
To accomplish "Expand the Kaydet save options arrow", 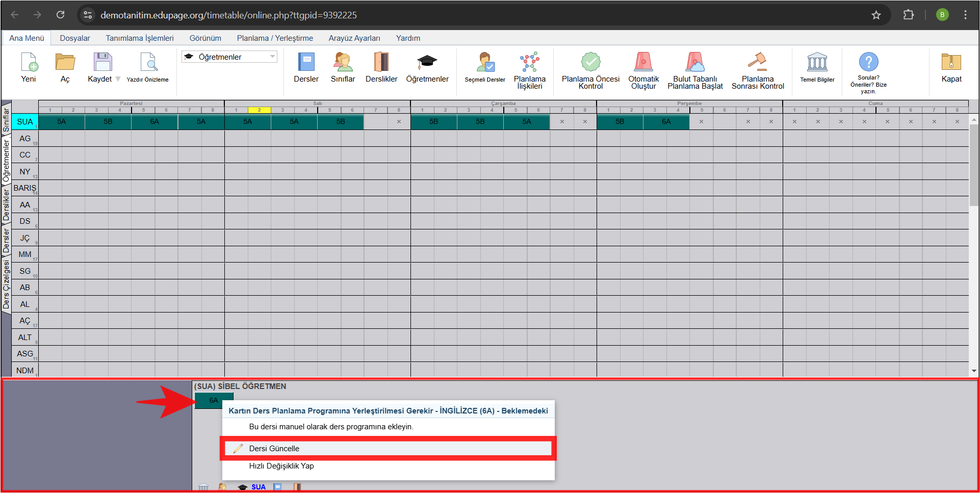I will coord(118,79).
